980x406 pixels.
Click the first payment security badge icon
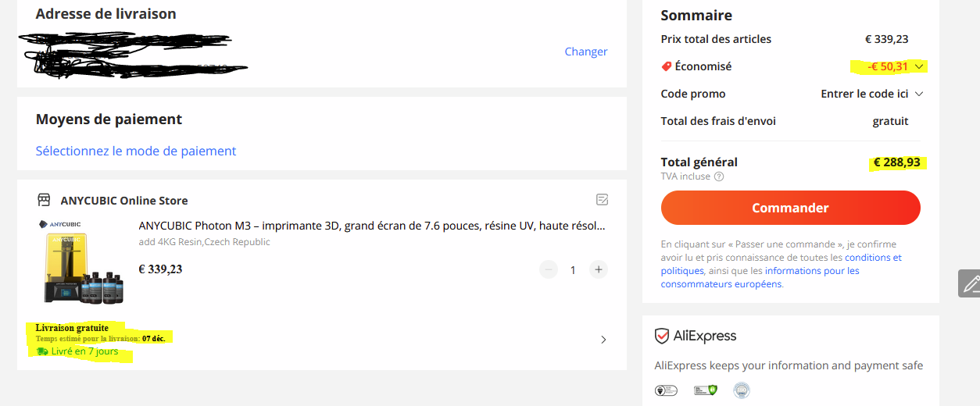666,390
